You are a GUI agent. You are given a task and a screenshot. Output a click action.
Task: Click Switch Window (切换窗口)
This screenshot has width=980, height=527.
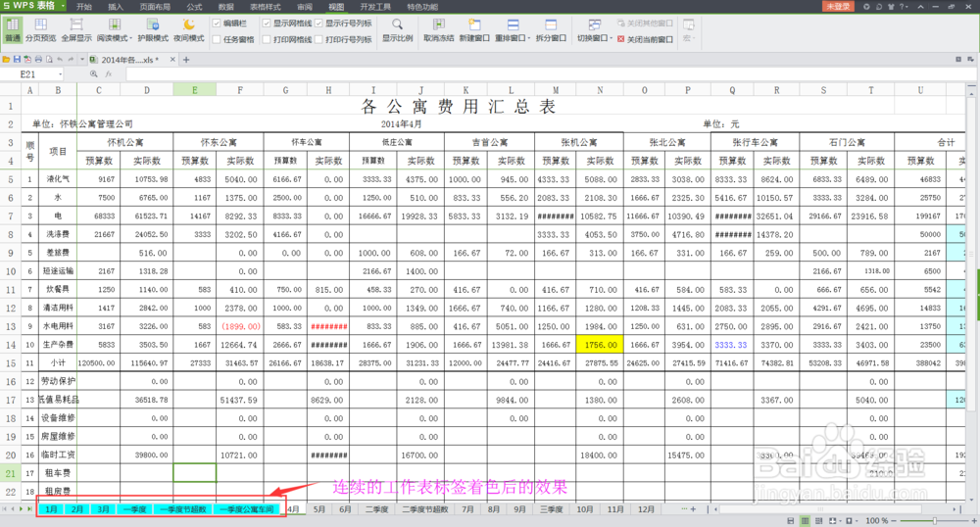point(594,30)
